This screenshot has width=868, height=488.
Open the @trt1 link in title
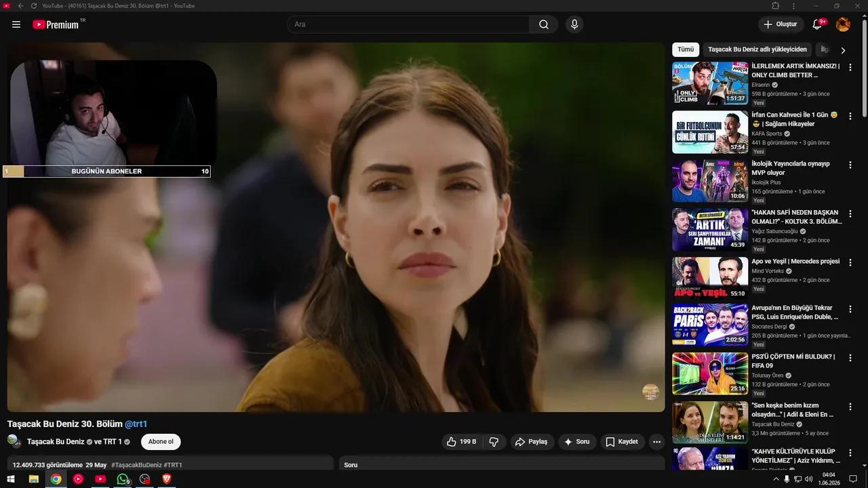point(136,424)
